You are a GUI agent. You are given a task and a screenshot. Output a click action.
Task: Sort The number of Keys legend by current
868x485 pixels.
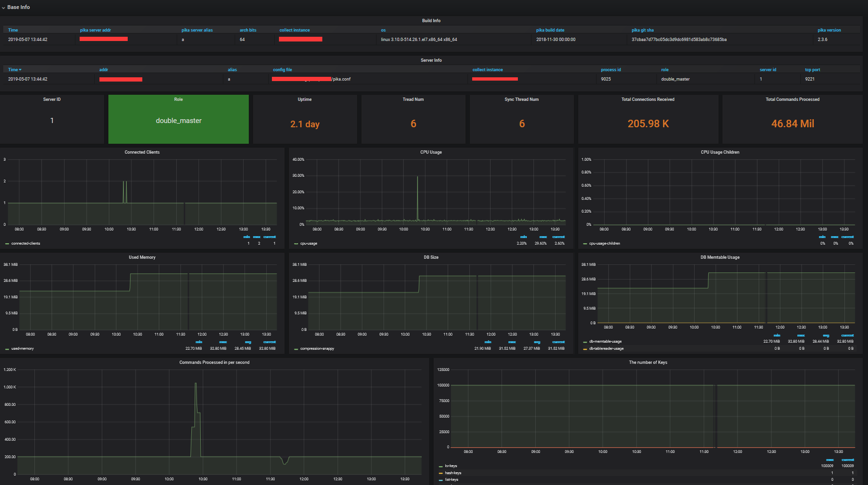[848, 460]
